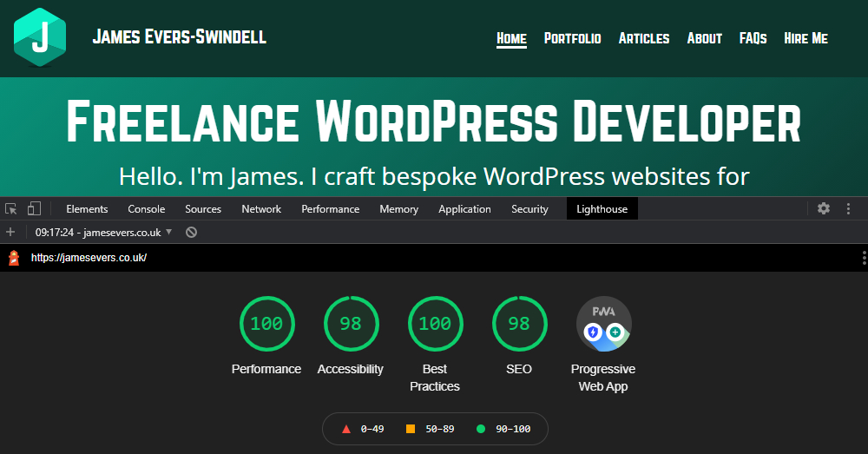
Task: Toggle the device toolbar icon
Action: (35, 208)
